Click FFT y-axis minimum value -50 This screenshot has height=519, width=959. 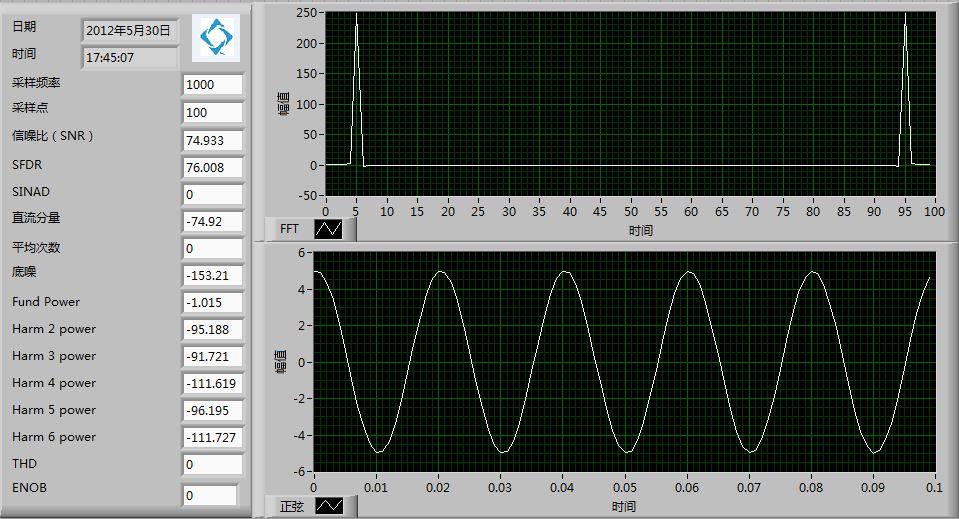point(306,196)
